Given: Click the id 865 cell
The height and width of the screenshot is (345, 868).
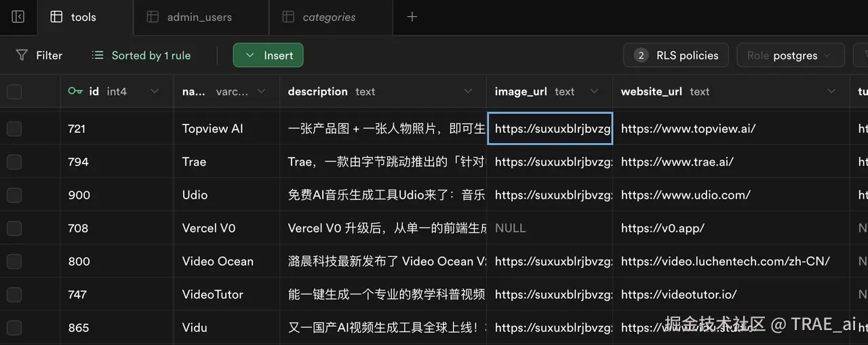Looking at the screenshot, I should click(x=117, y=328).
